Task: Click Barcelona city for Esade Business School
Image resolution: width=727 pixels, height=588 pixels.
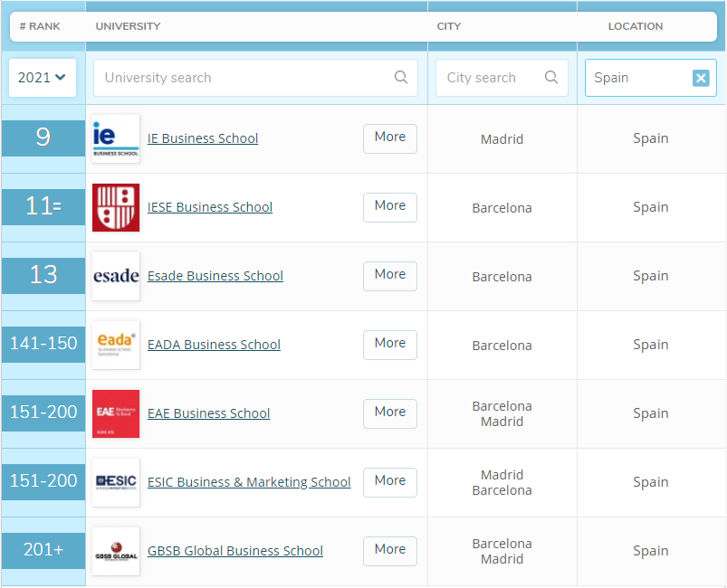Action: pyautogui.click(x=502, y=277)
